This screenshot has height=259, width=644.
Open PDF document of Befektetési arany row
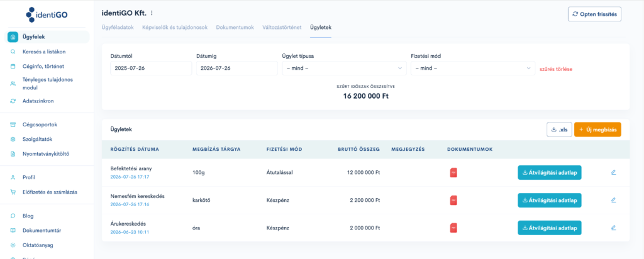point(453,172)
